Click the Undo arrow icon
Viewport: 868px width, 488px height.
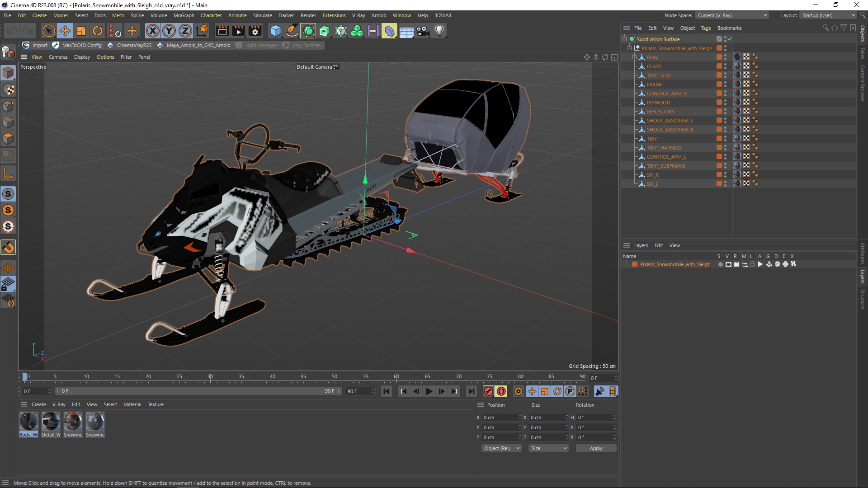pos(12,31)
